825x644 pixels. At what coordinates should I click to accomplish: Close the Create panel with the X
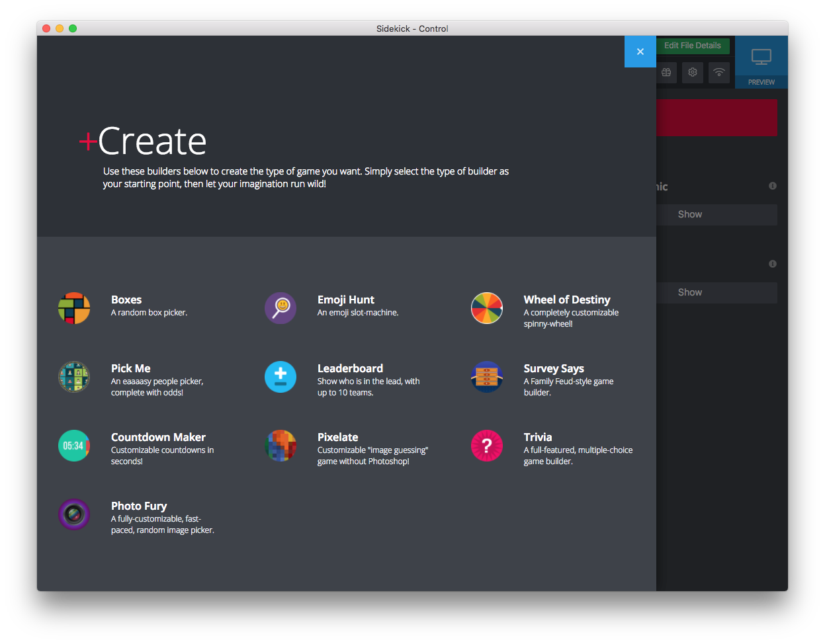[640, 52]
